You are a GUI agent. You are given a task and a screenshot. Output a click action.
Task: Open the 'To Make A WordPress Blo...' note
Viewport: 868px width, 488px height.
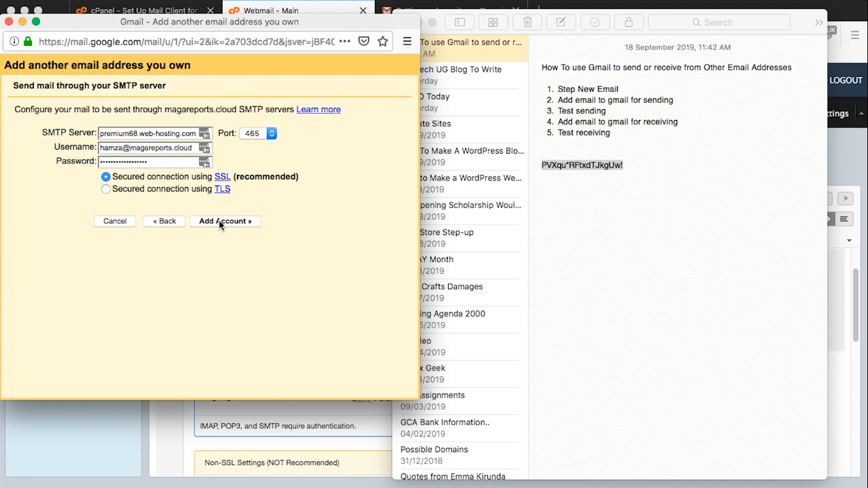click(x=470, y=156)
